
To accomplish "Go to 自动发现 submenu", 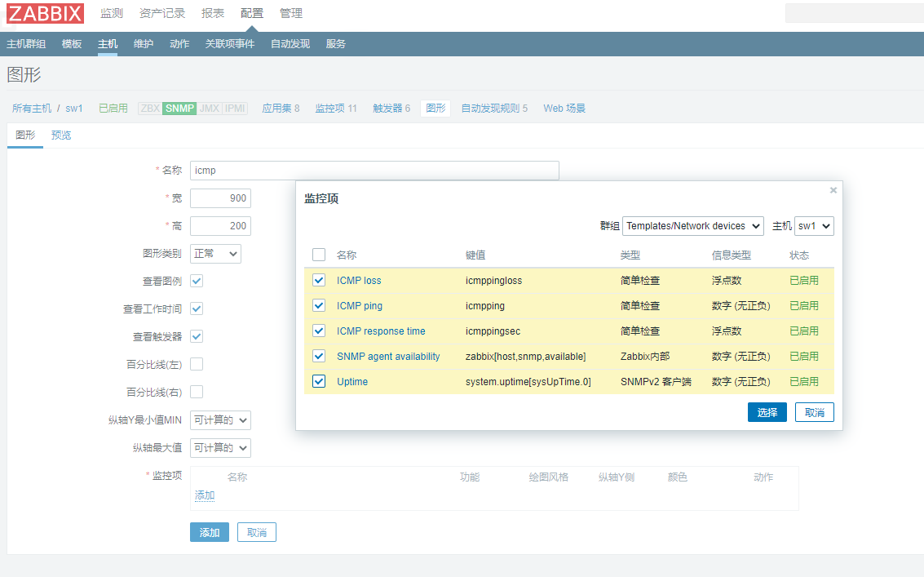I will tap(290, 43).
